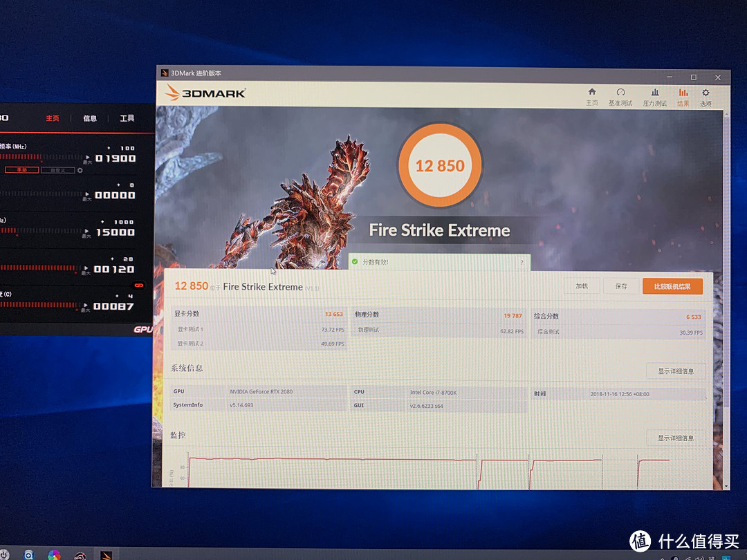Open the Benchmarks (基准测试) gauge icon
747x560 pixels.
click(620, 92)
